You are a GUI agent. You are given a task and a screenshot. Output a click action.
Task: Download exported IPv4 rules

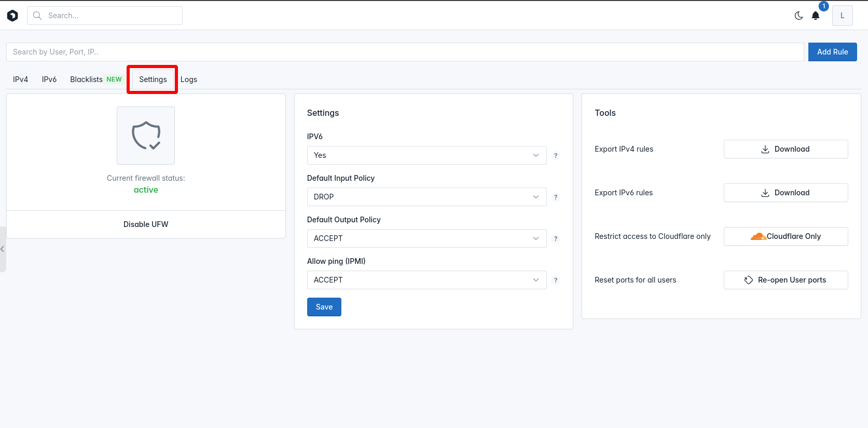[x=786, y=149]
